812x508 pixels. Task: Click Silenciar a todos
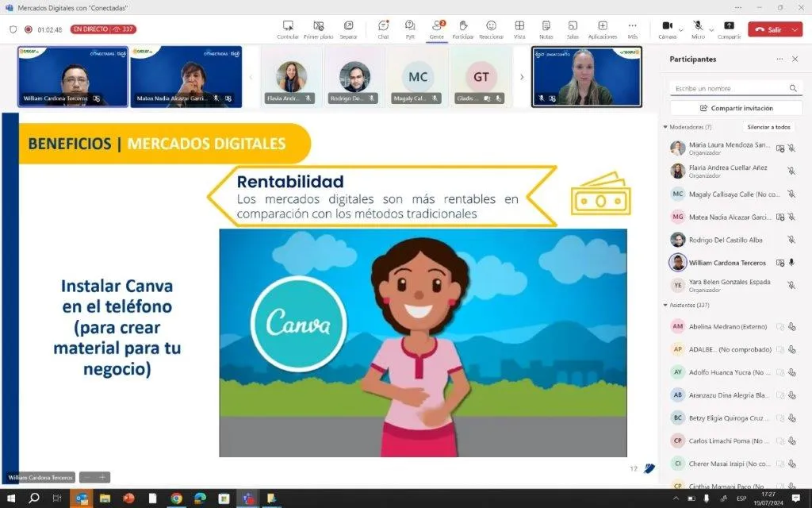(768, 127)
